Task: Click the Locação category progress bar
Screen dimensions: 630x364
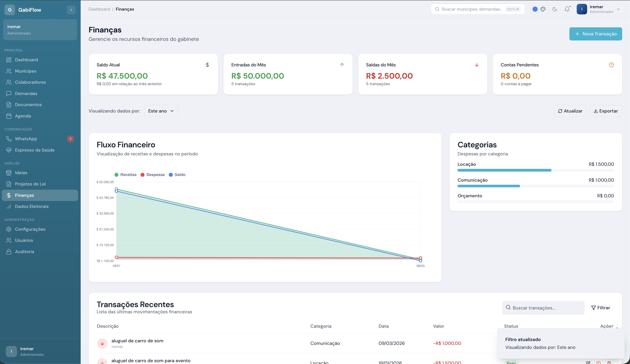Action: click(535, 170)
